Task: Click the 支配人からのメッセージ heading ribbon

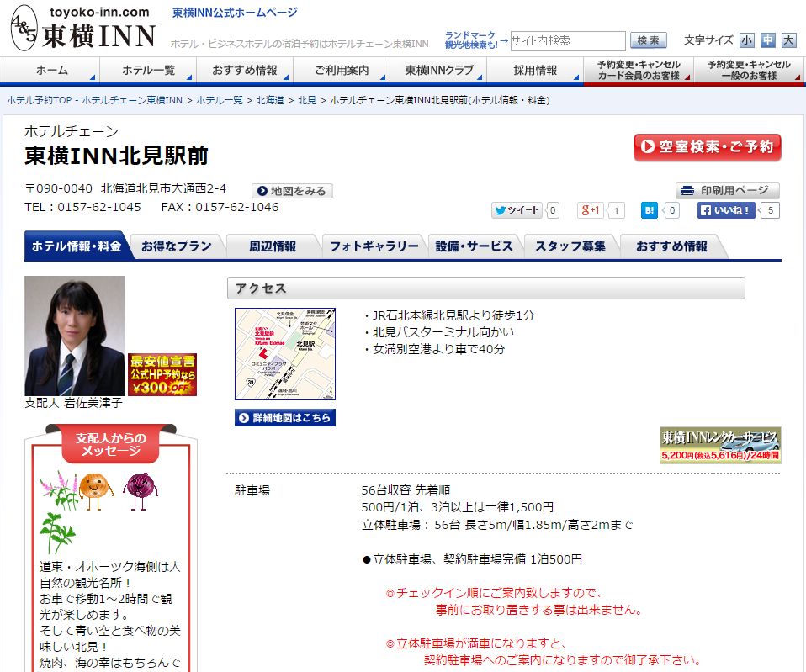Action: 110,443
